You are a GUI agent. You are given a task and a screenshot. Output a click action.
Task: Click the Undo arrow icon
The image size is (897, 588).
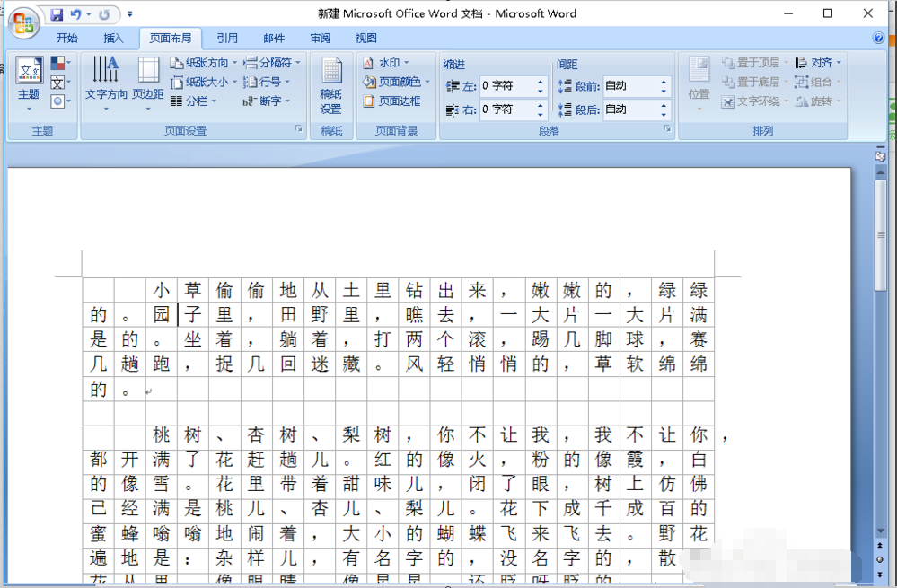pos(75,14)
